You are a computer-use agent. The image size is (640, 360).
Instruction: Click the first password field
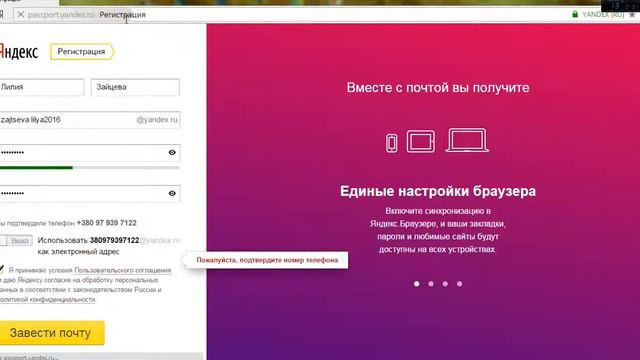[90, 153]
